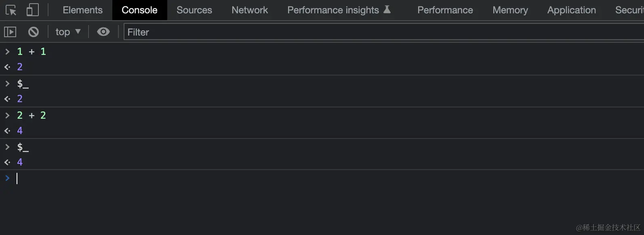Select the inspect element picker icon
644x235 pixels.
[x=11, y=10]
